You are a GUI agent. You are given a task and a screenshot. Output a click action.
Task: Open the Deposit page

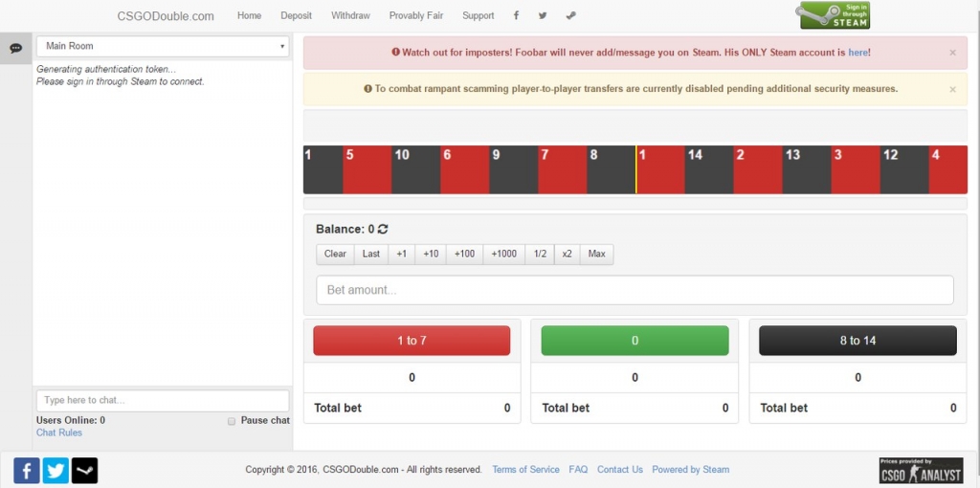[x=297, y=15]
